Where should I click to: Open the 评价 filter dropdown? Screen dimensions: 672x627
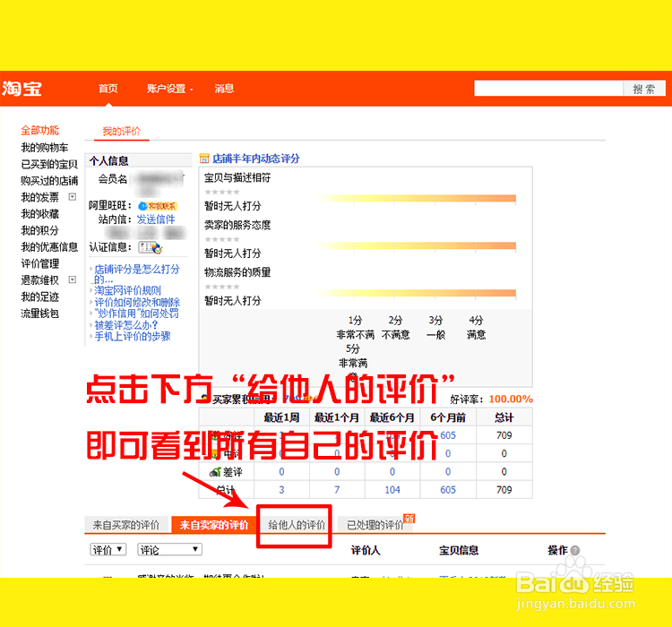(108, 549)
